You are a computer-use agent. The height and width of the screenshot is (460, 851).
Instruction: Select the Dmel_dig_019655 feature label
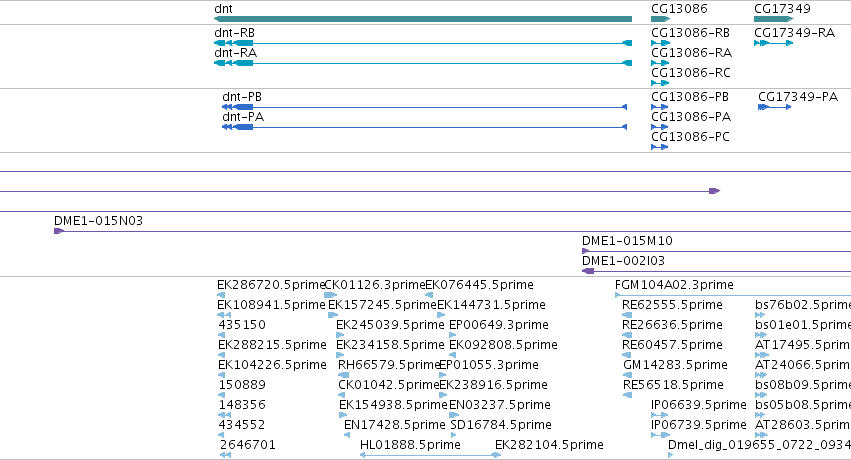click(x=759, y=445)
